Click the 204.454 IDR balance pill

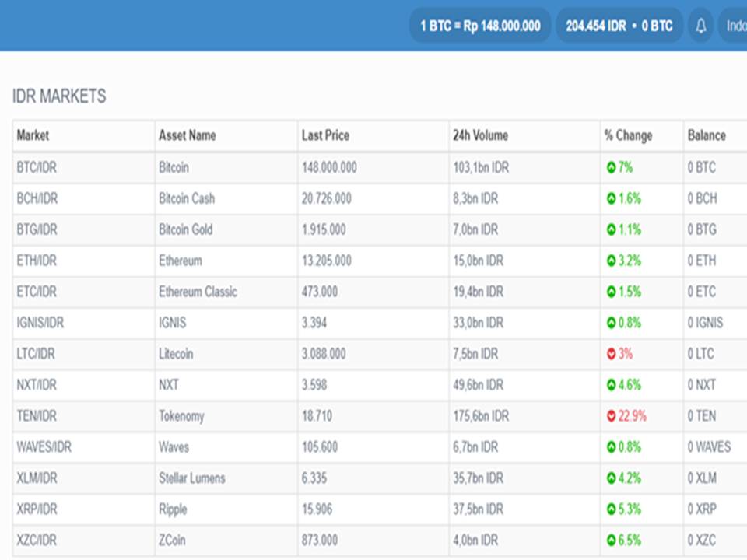[x=619, y=25]
